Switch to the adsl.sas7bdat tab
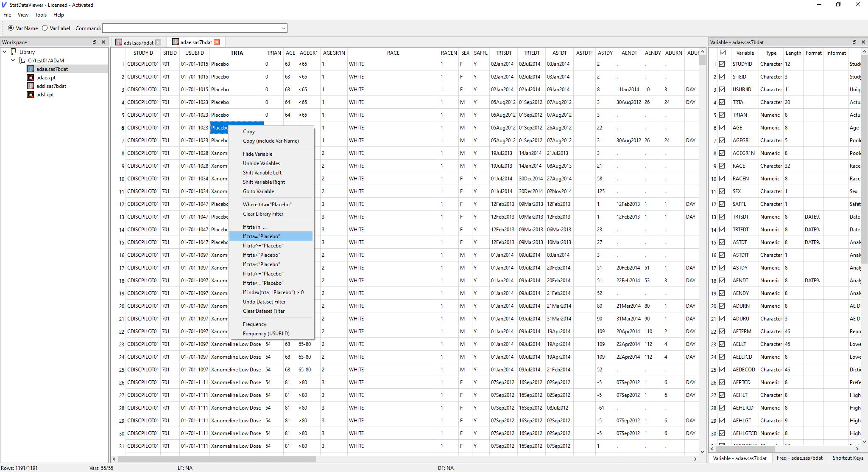868x472 pixels. pyautogui.click(x=138, y=42)
